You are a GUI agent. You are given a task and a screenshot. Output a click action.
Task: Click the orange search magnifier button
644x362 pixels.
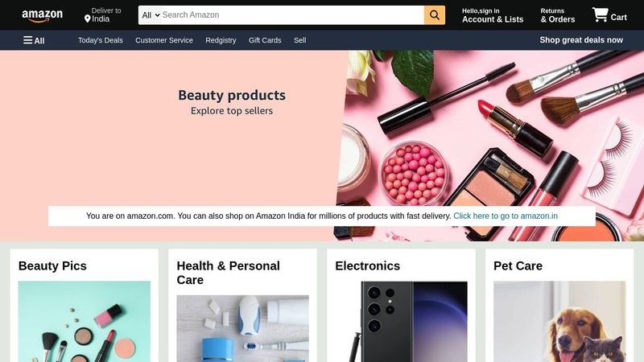pyautogui.click(x=435, y=15)
